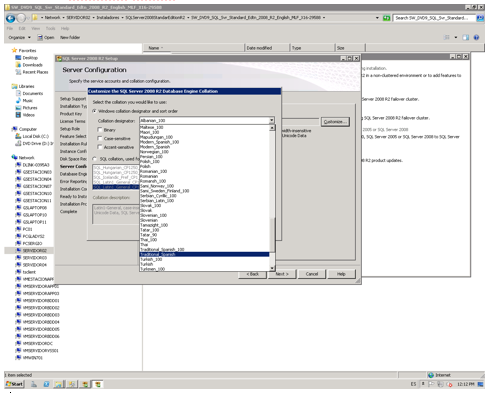Image resolution: width=491 pixels, height=393 pixels.
Task: Select Libraries in navigation pane
Action: click(23, 86)
